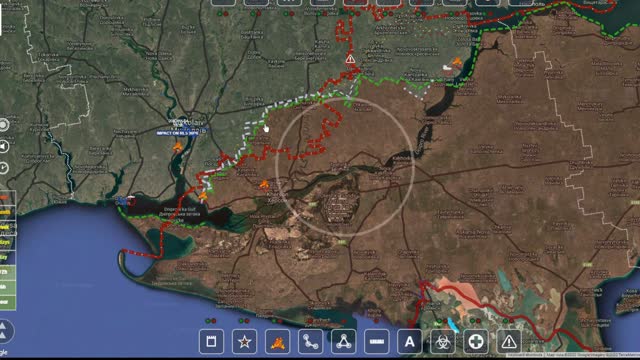Image resolution: width=640 pixels, height=360 pixels.
Task: Select the medical cross marker tool
Action: tap(476, 341)
